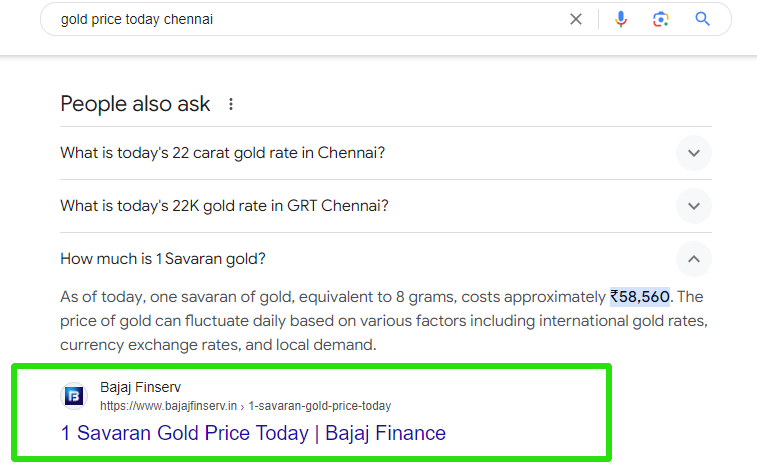Click question about today's 22 carat gold rate
This screenshot has width=757, height=468.
coord(223,153)
